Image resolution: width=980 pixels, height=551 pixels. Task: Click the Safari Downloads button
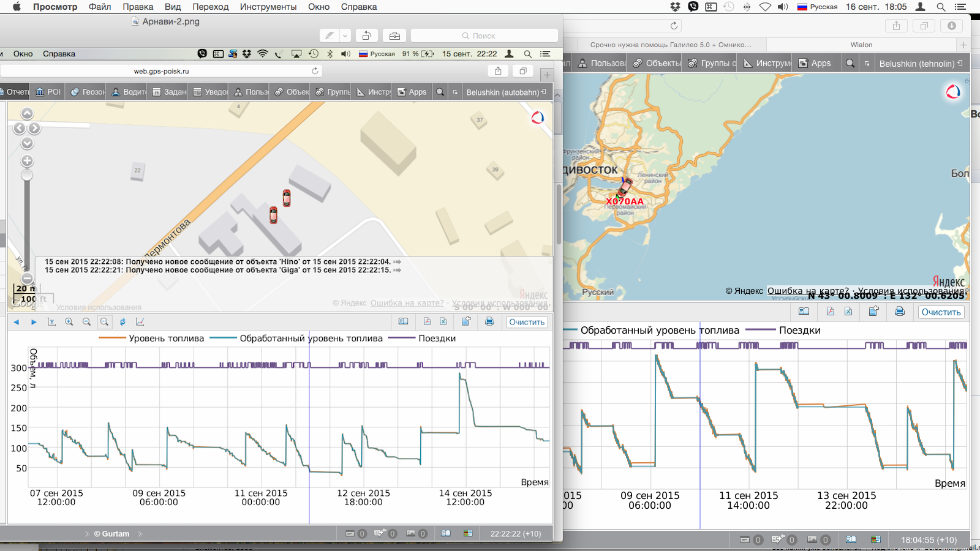pyautogui.click(x=951, y=26)
